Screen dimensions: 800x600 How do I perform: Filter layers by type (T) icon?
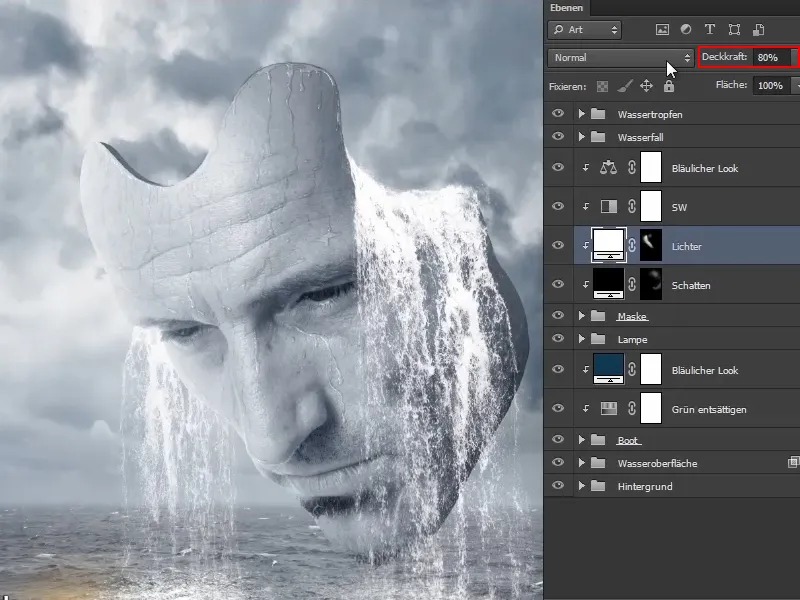point(709,30)
